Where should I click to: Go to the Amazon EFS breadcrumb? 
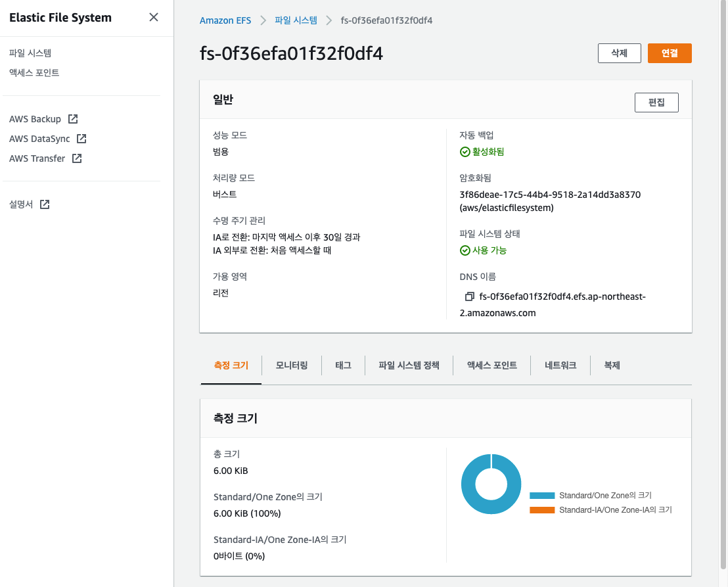pos(225,20)
